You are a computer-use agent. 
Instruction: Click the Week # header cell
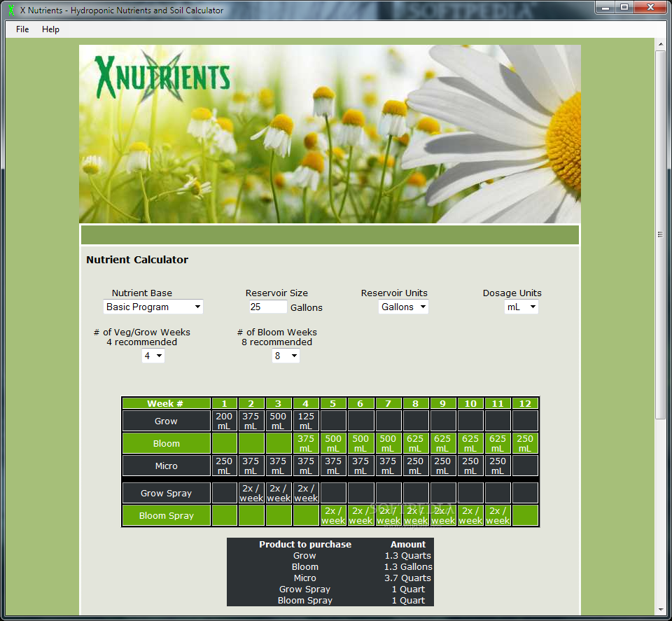coord(167,404)
